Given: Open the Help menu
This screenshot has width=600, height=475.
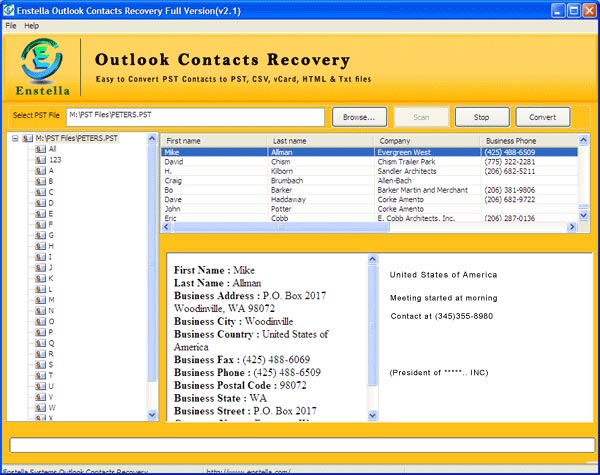Looking at the screenshot, I should 32,24.
